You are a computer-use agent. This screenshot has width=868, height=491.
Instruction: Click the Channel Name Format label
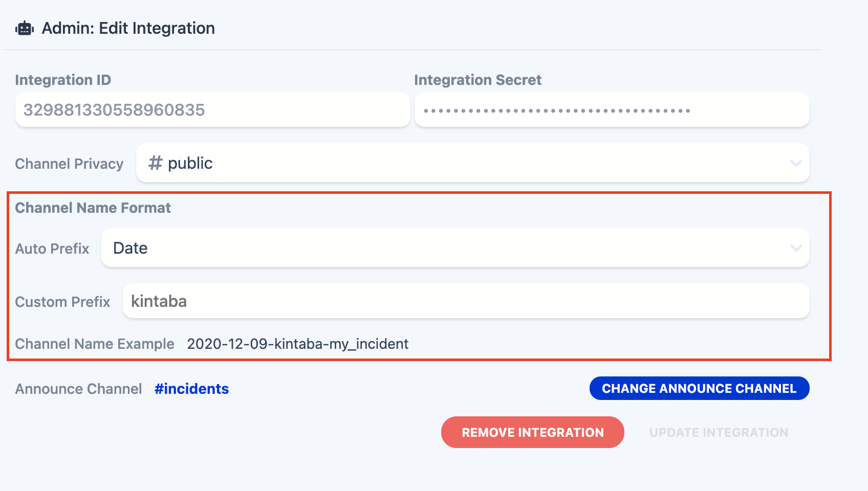[x=93, y=208]
